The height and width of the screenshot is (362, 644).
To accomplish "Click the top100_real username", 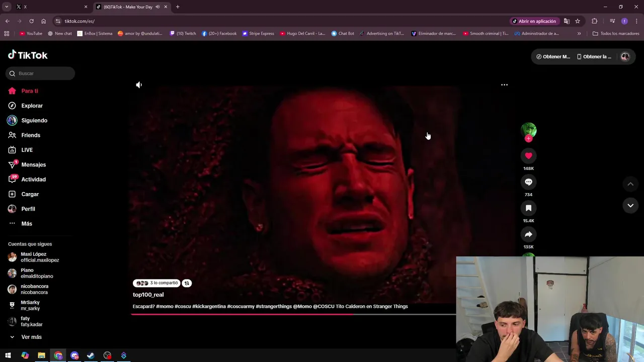I will tap(148, 295).
